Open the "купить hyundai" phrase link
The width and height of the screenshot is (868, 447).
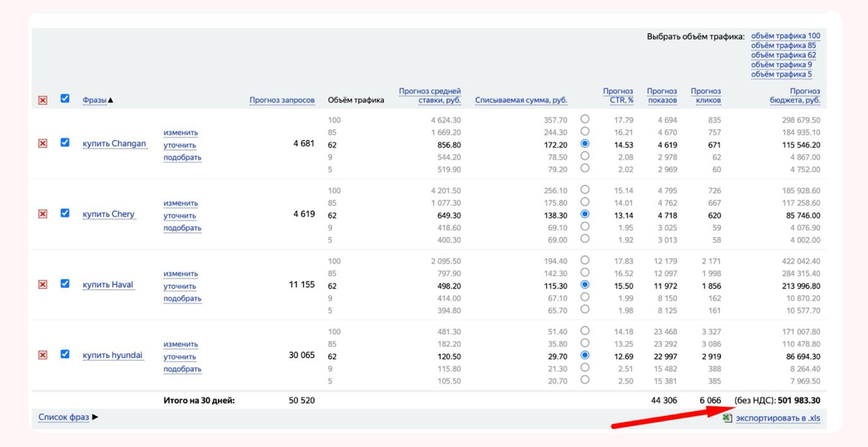113,355
